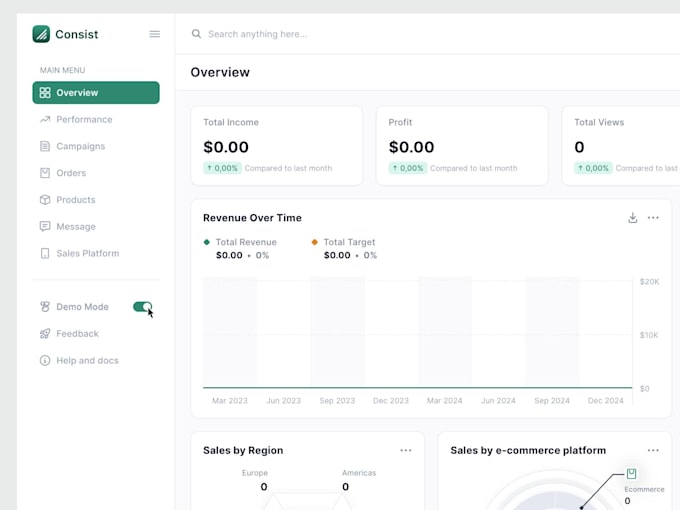The width and height of the screenshot is (680, 510).
Task: Click the Orders bag icon
Action: 45,173
